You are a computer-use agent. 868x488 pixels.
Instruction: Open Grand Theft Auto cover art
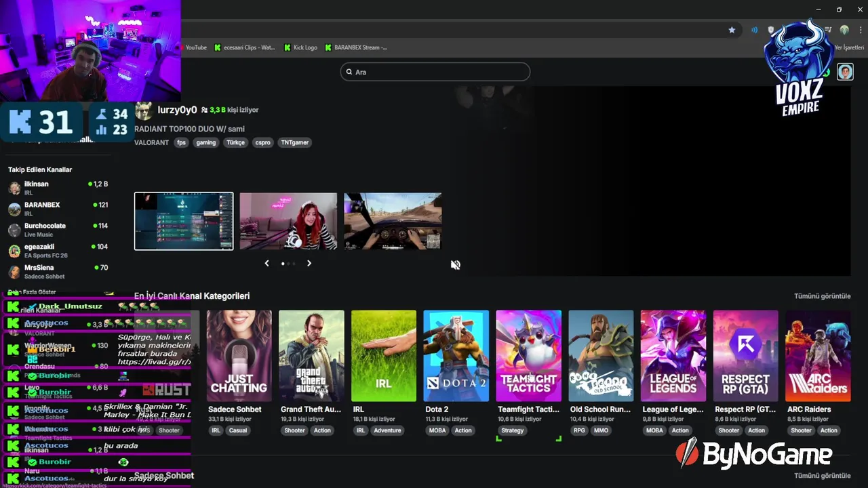tap(311, 356)
